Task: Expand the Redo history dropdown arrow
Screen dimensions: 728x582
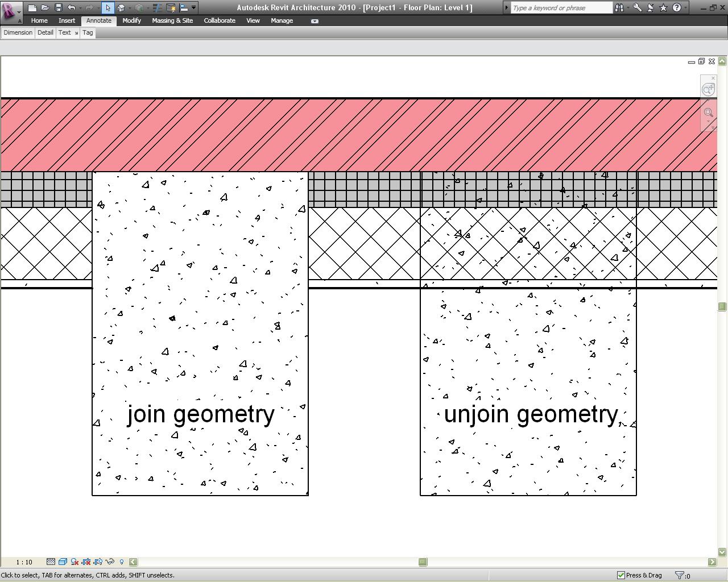Action: coord(98,7)
